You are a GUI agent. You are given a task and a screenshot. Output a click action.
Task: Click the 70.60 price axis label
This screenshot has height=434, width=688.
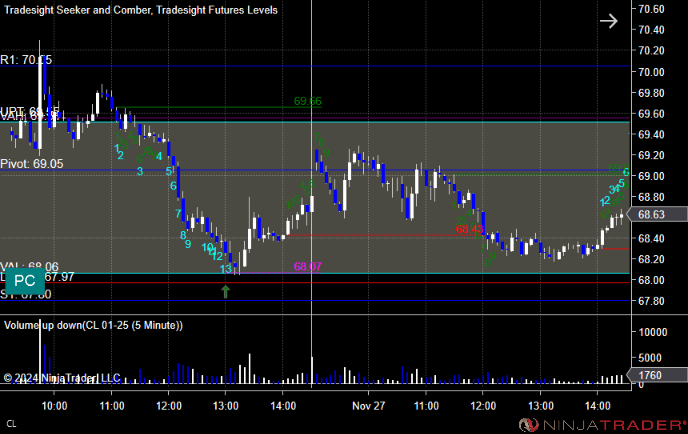point(651,9)
